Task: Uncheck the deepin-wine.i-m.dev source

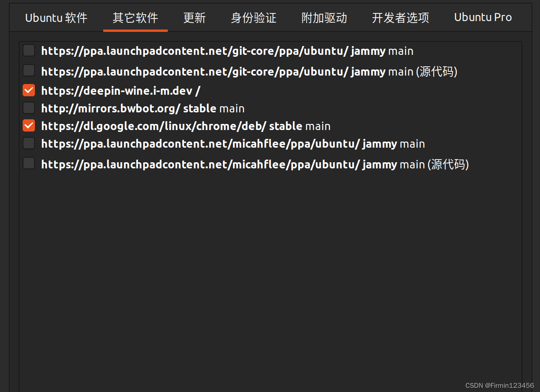Action: click(x=29, y=90)
